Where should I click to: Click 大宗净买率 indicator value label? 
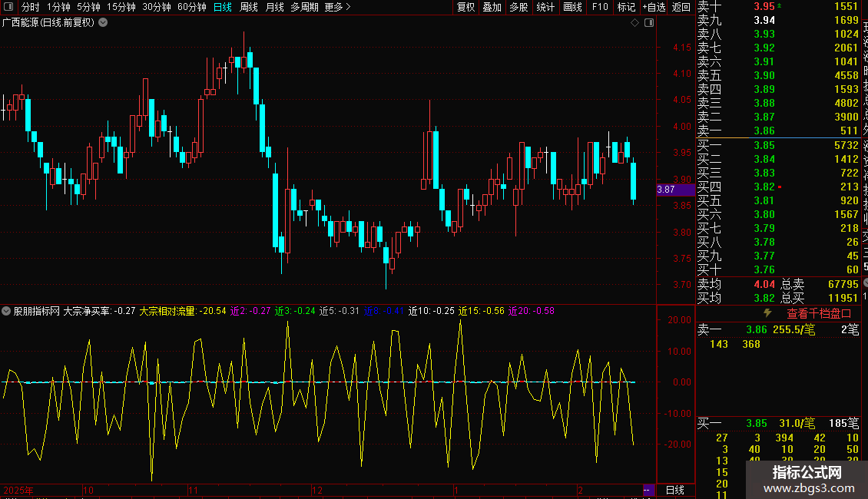100,311
